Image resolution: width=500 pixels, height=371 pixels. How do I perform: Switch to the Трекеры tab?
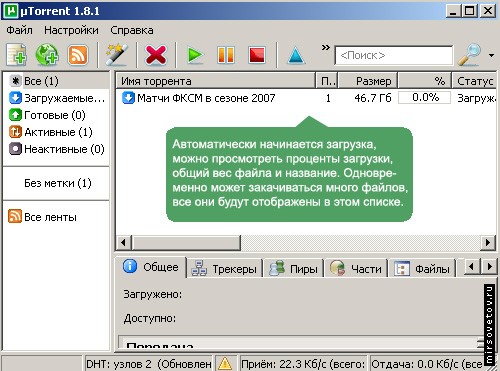pos(224,269)
